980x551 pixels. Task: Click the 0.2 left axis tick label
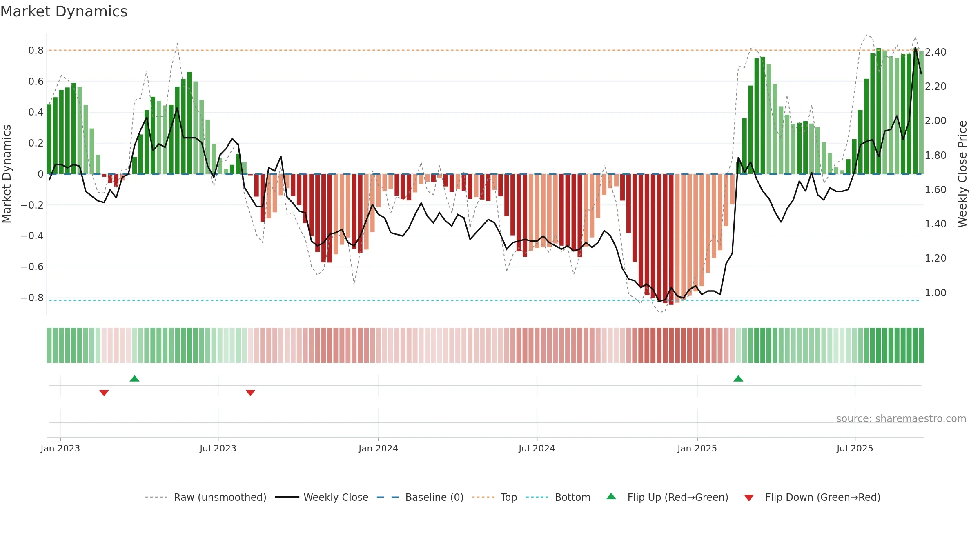(36, 143)
